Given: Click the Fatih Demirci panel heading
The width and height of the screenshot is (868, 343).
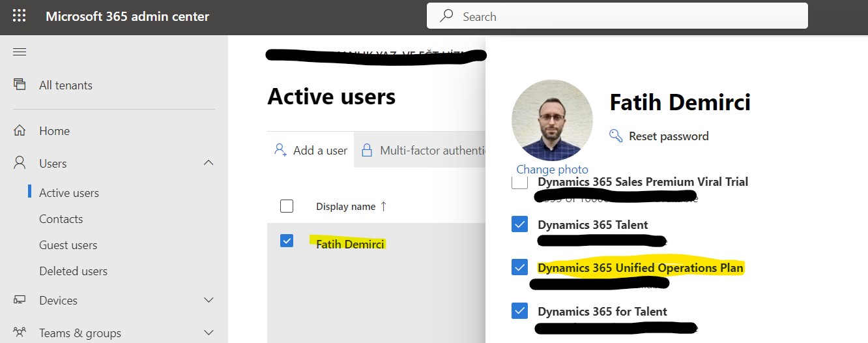Looking at the screenshot, I should [680, 102].
